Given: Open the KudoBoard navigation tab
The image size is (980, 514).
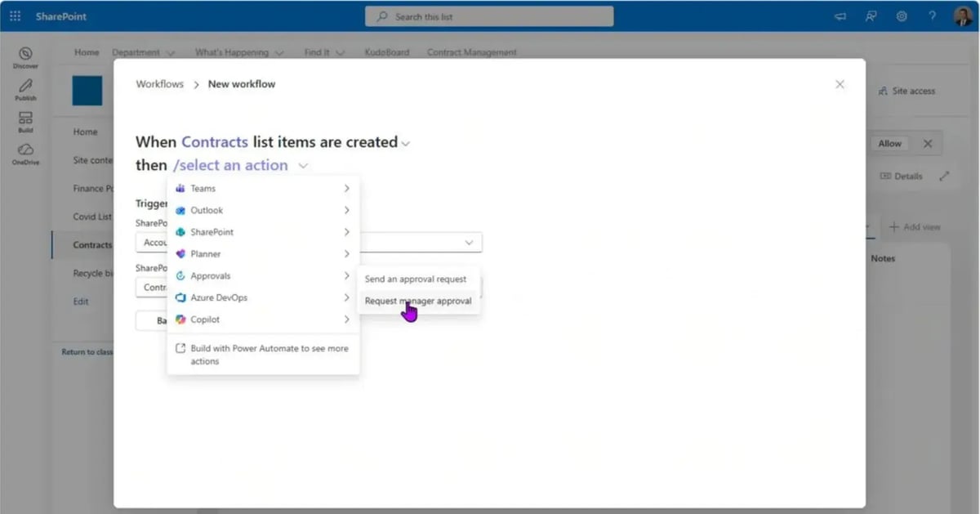Looking at the screenshot, I should pos(386,52).
